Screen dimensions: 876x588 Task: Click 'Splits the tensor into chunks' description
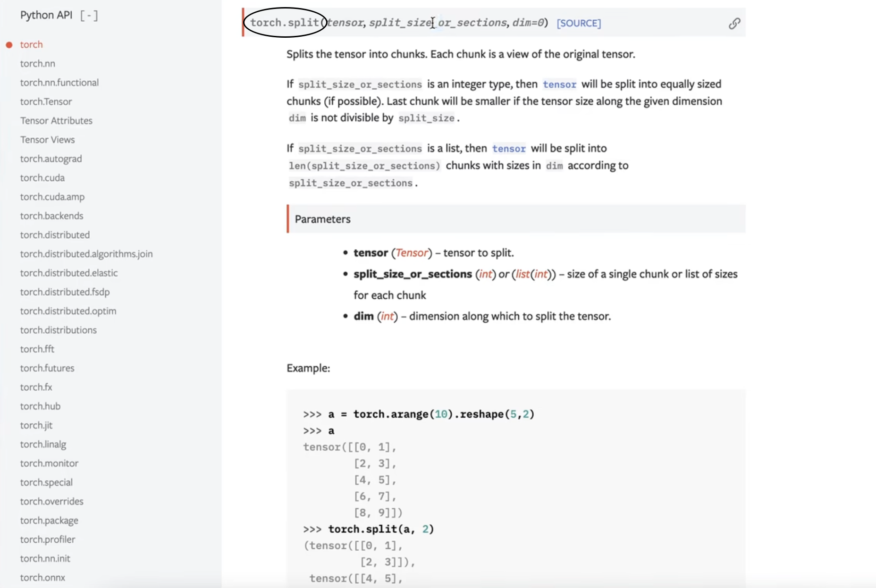(461, 54)
